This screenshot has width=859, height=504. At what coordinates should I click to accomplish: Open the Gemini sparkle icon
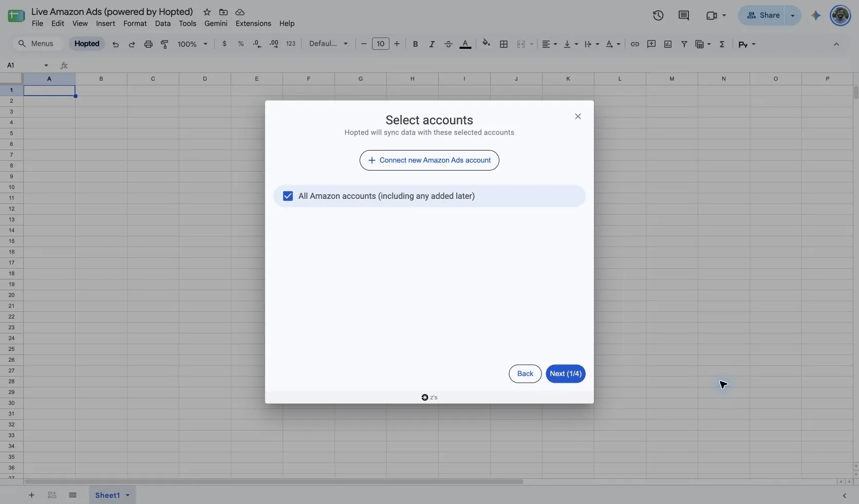tap(816, 15)
